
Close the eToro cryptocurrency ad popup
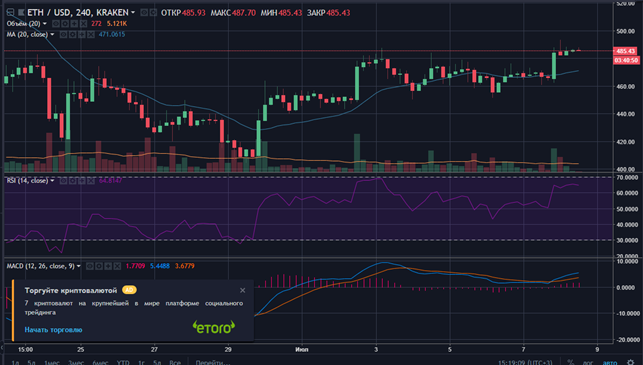[x=243, y=290]
